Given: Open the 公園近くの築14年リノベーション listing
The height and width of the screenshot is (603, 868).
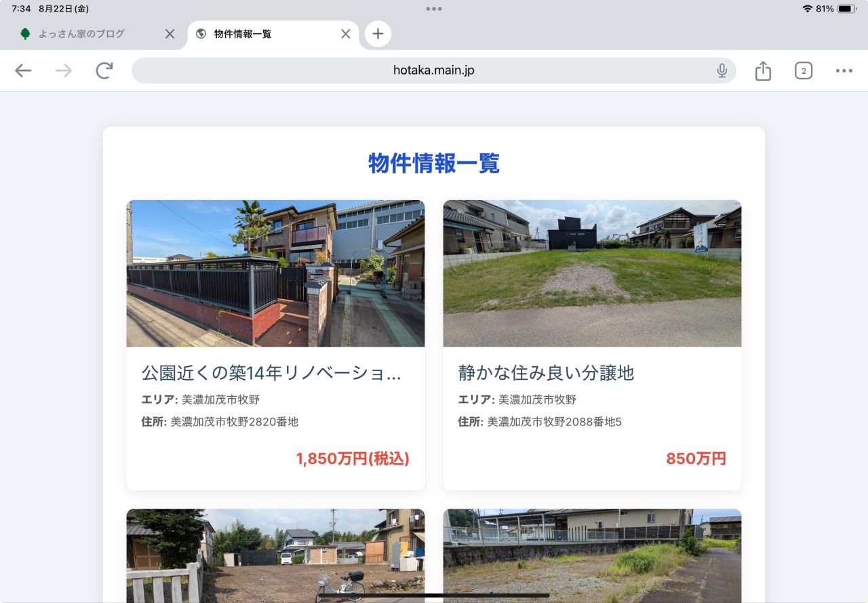Looking at the screenshot, I should pos(271,372).
